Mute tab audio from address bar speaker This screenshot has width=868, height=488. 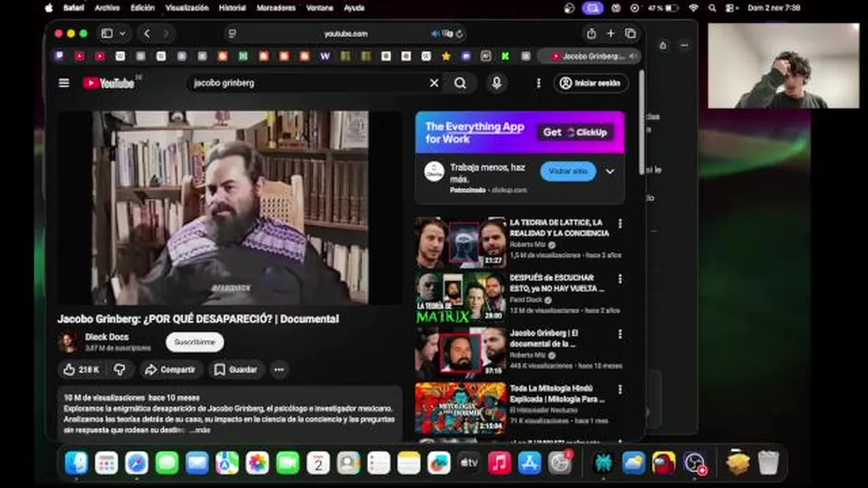[x=435, y=33]
